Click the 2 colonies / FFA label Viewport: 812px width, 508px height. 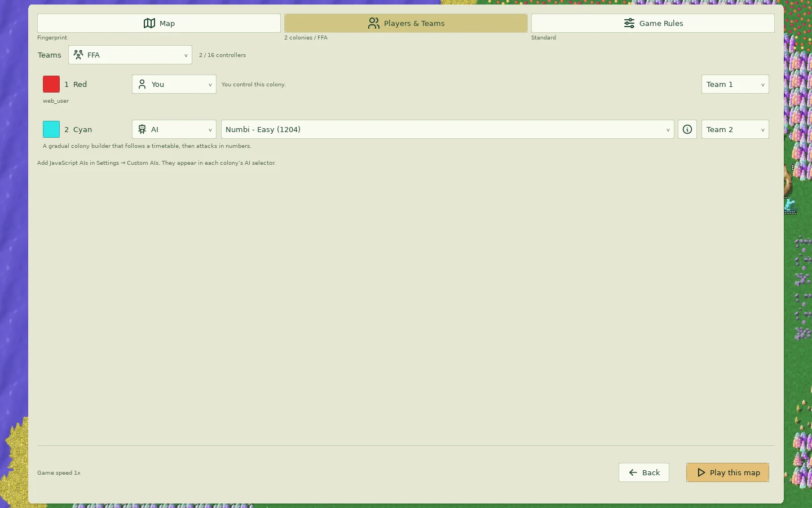click(306, 38)
